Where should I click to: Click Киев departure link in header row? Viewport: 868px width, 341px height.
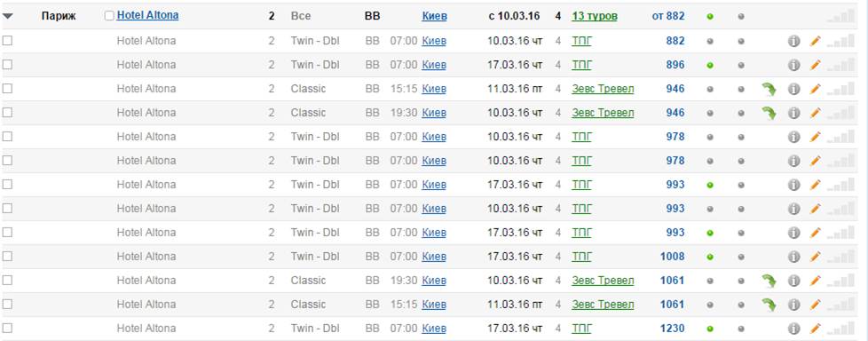[x=434, y=16]
